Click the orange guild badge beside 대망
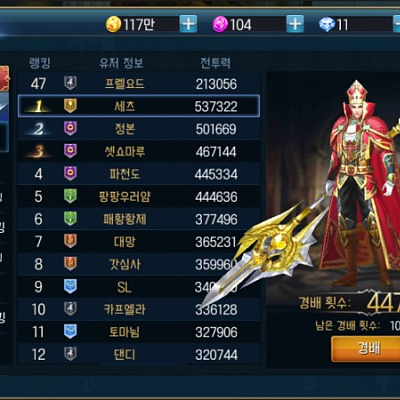This screenshot has width=400, height=400. [x=70, y=241]
